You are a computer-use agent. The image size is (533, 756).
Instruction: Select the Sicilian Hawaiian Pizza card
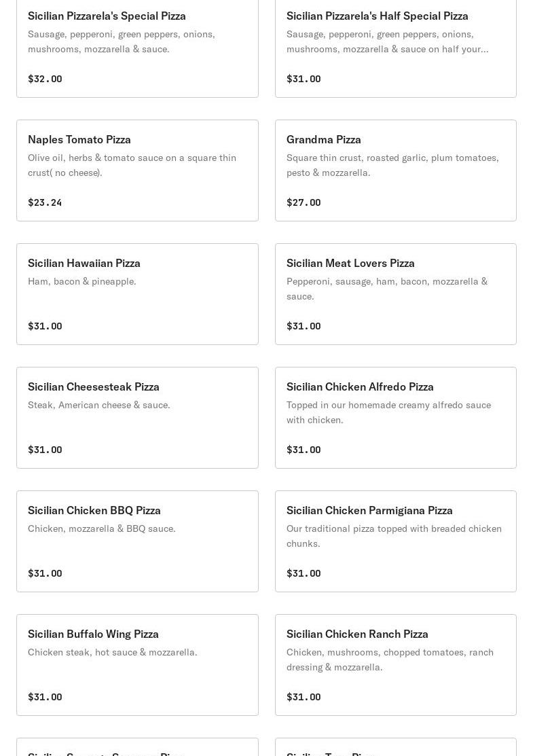tap(137, 294)
